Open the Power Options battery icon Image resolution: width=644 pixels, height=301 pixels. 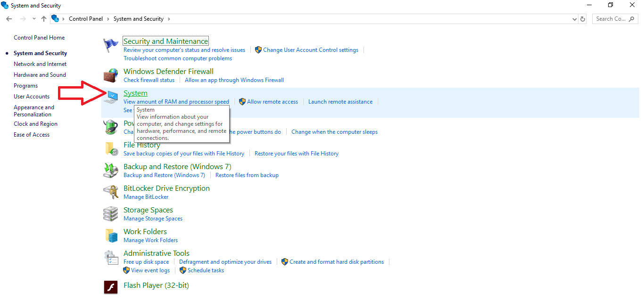(111, 127)
